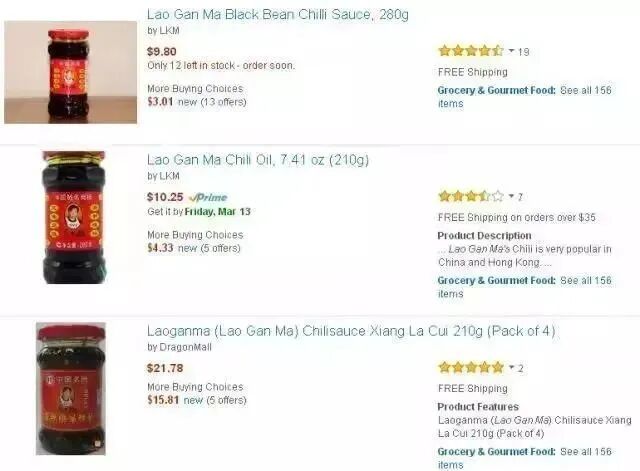Open Grocery & Gourmet Food link under the Chili Oil
640x471 pixels.
point(496,280)
